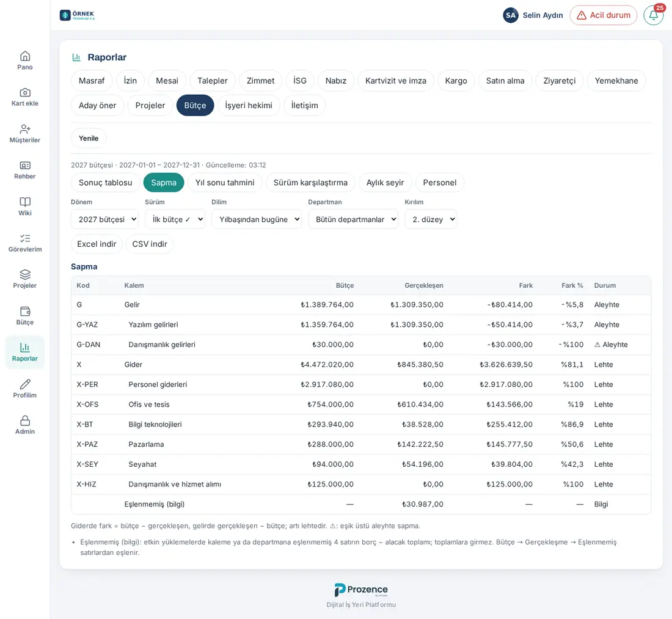The image size is (672, 619).
Task: Switch to Kartvizit ve imza tab
Action: click(x=396, y=81)
